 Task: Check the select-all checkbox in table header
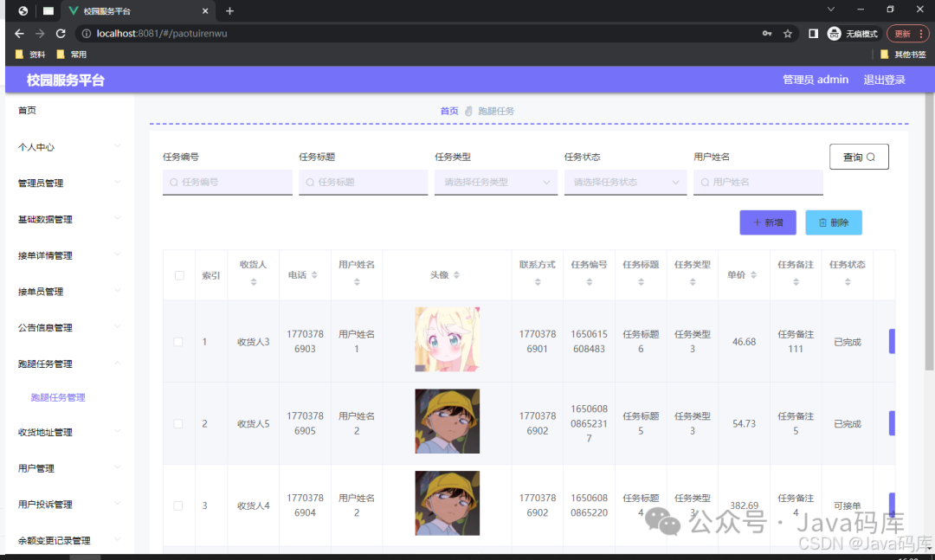click(178, 275)
